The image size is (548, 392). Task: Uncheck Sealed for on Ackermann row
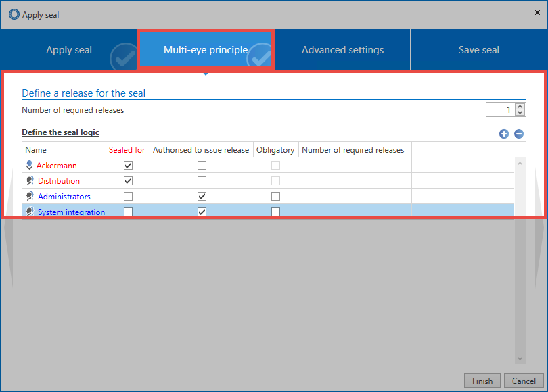[129, 165]
